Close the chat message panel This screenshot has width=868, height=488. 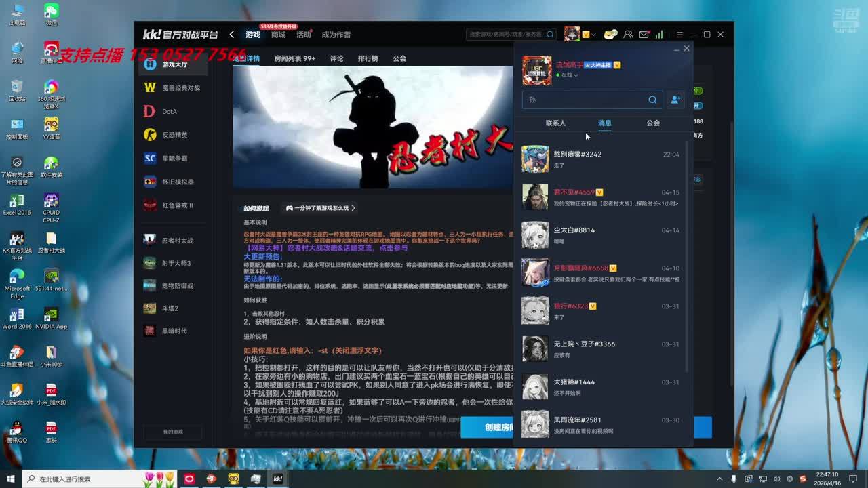coord(686,49)
